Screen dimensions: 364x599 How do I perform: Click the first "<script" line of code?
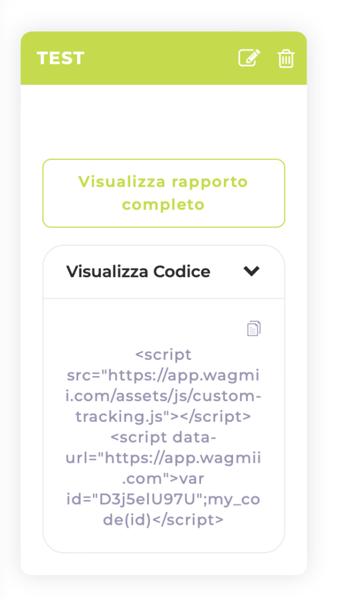(164, 354)
